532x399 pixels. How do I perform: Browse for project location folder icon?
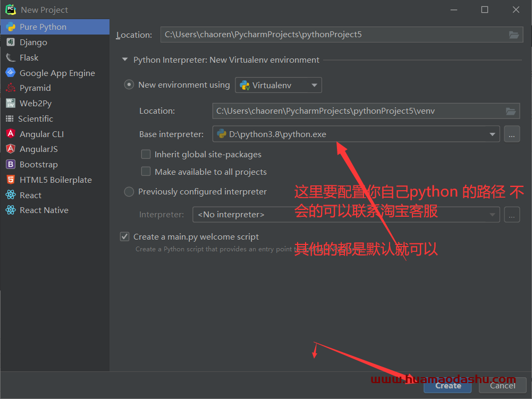(514, 35)
